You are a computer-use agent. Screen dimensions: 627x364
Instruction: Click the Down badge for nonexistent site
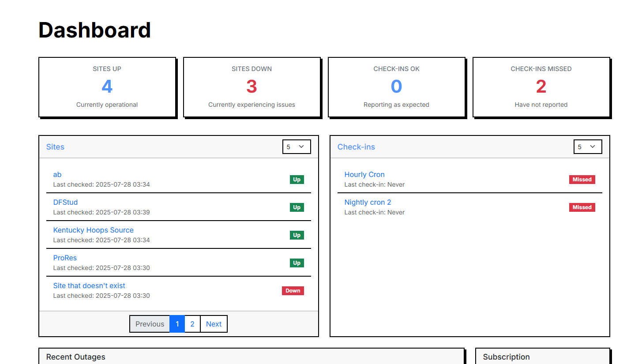click(293, 291)
